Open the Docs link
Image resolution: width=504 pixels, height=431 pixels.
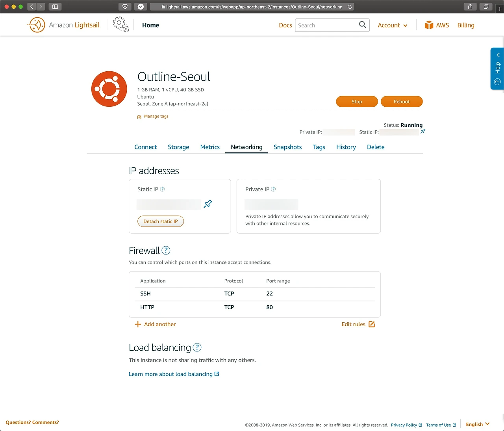click(x=285, y=25)
